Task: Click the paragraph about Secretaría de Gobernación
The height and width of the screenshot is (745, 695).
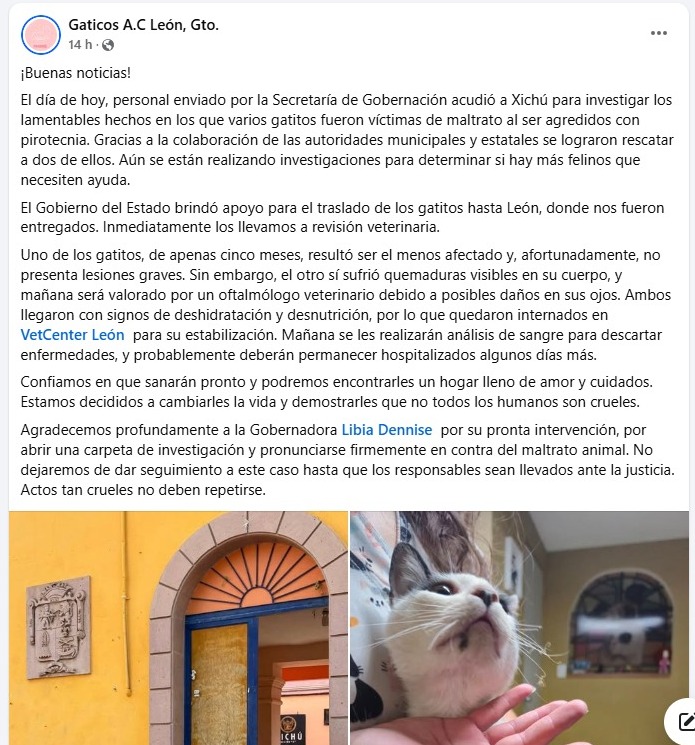Action: 347,140
